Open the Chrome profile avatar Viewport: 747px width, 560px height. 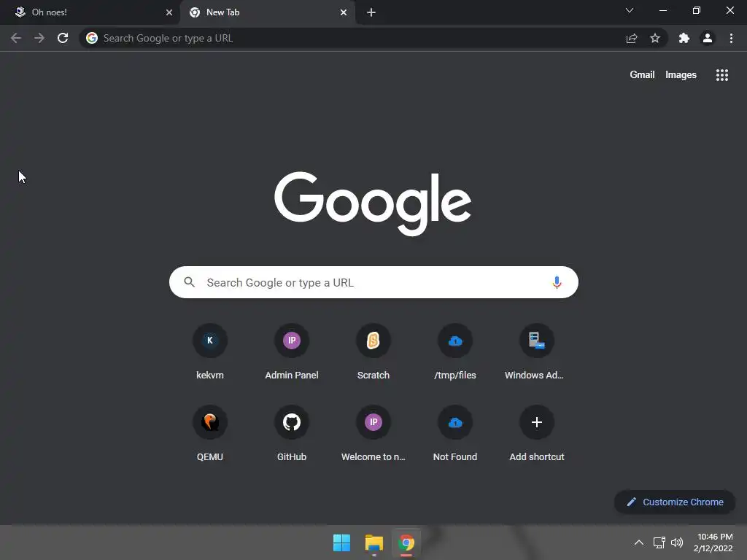point(708,38)
